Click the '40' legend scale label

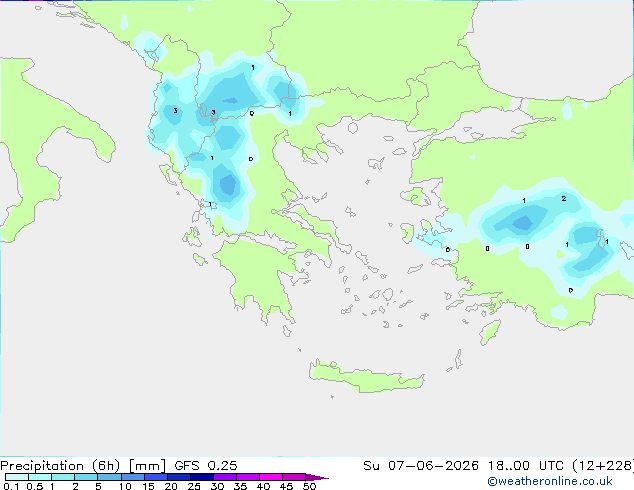pyautogui.click(x=263, y=486)
